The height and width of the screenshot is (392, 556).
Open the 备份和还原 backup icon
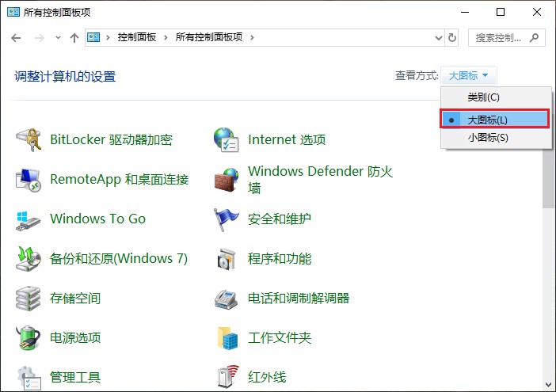click(29, 259)
